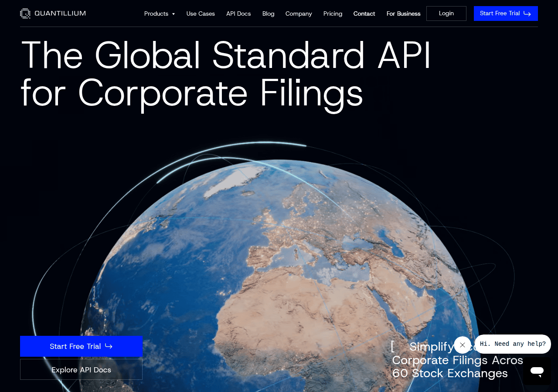Click Explore API Docs button
The image size is (558, 392).
click(81, 370)
